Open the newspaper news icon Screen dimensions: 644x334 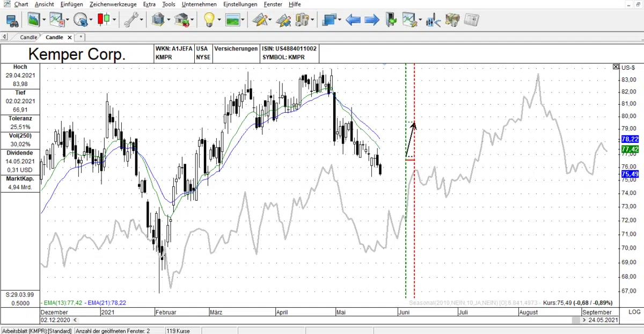pos(472,20)
